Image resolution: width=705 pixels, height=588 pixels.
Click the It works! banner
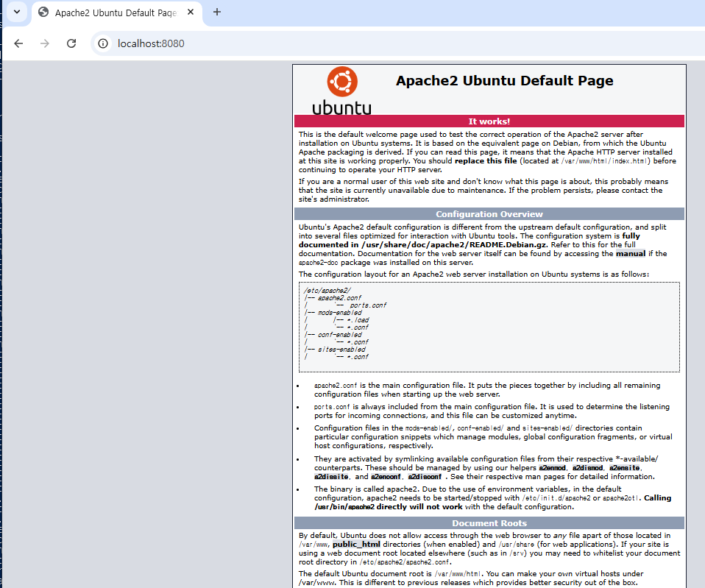[489, 121]
